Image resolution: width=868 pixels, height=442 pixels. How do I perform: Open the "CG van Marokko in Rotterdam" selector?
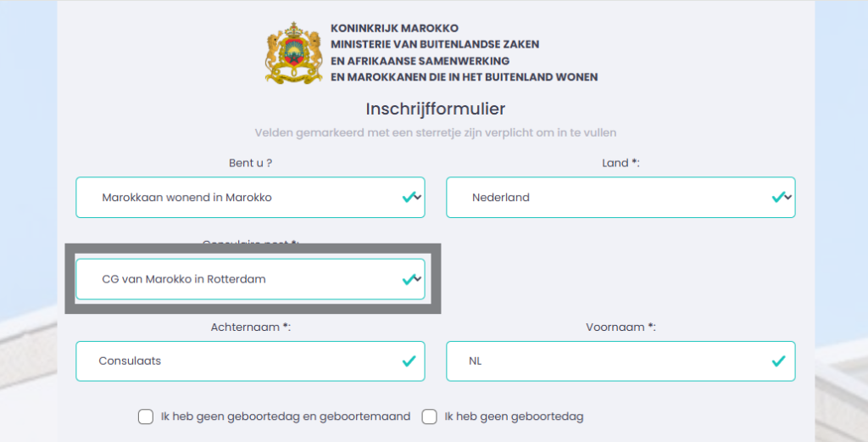coord(250,279)
